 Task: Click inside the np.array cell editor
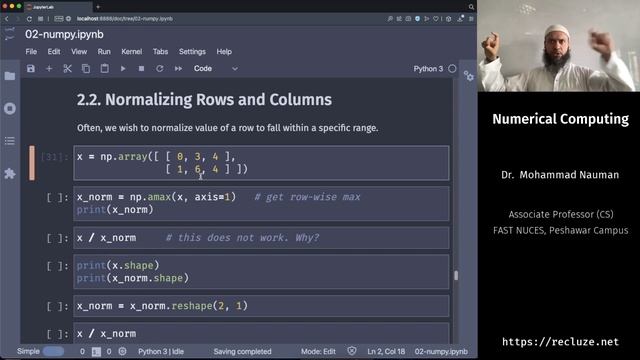pos(261,163)
